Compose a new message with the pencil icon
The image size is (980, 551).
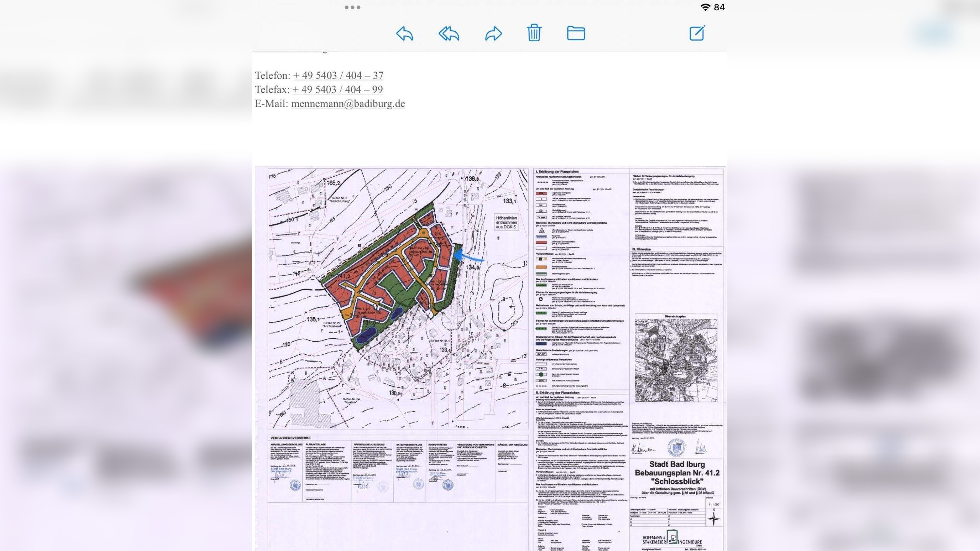[697, 33]
